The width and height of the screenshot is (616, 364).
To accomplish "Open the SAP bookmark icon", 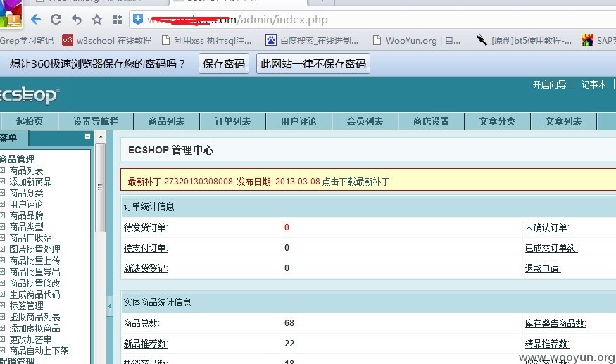I will tap(588, 40).
